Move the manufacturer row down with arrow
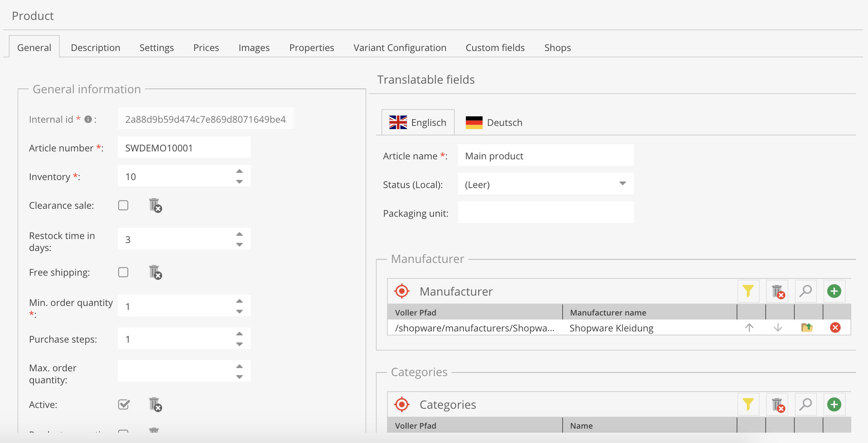Image resolution: width=868 pixels, height=443 pixels. tap(778, 327)
